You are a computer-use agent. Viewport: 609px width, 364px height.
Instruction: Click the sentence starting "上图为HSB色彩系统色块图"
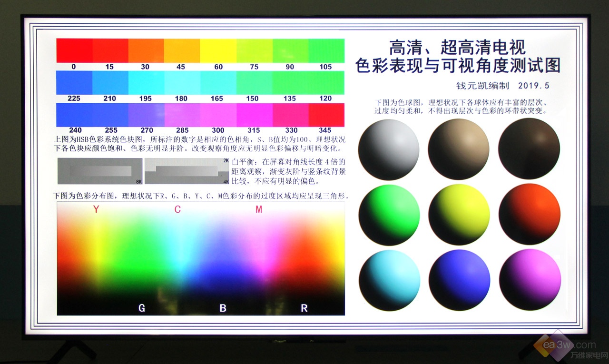(200, 144)
